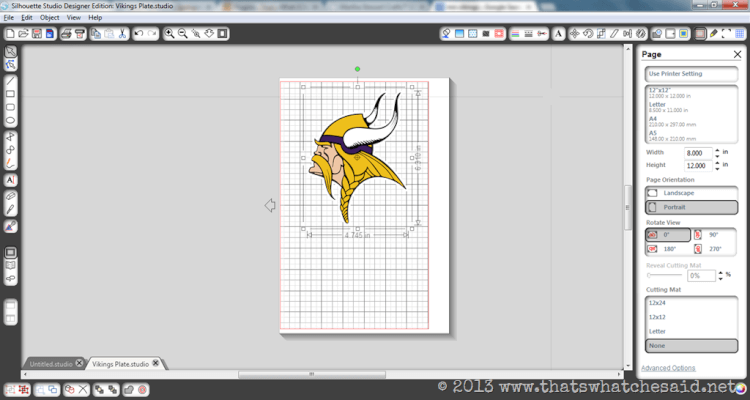The image size is (750, 400).
Task: Set page orientation to Portrait
Action: click(691, 207)
